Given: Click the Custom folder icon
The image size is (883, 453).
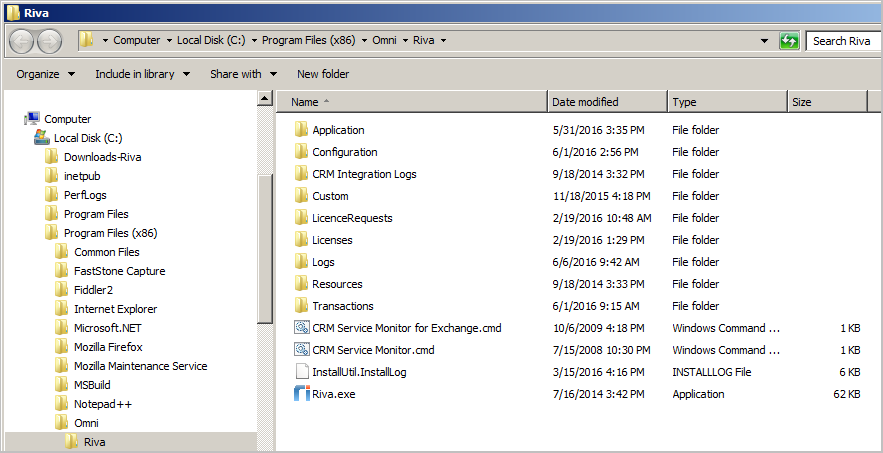Looking at the screenshot, I should coord(302,196).
